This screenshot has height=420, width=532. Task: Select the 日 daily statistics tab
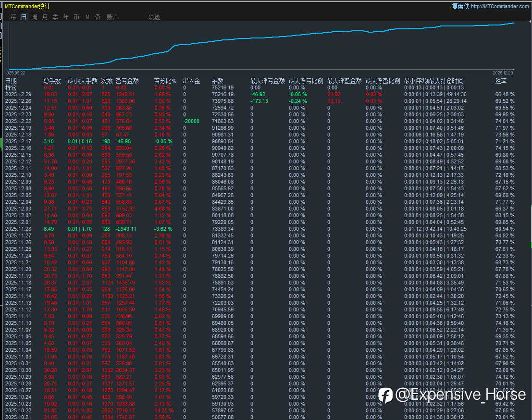click(24, 17)
